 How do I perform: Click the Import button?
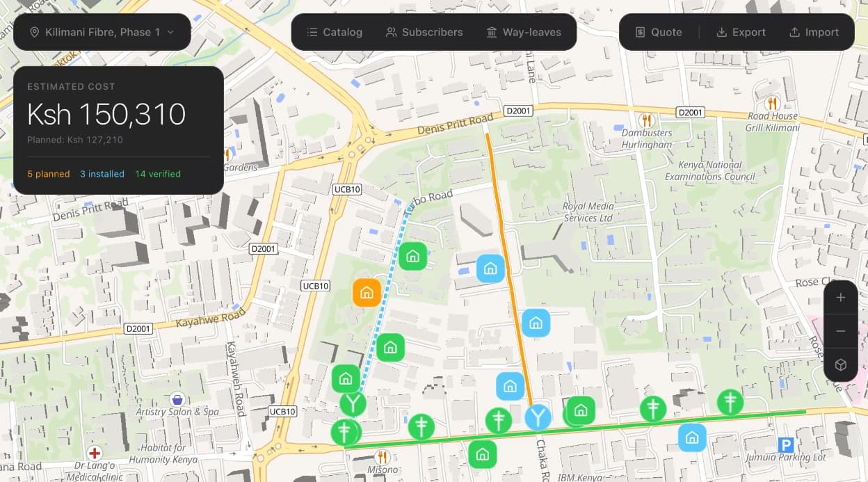point(814,32)
